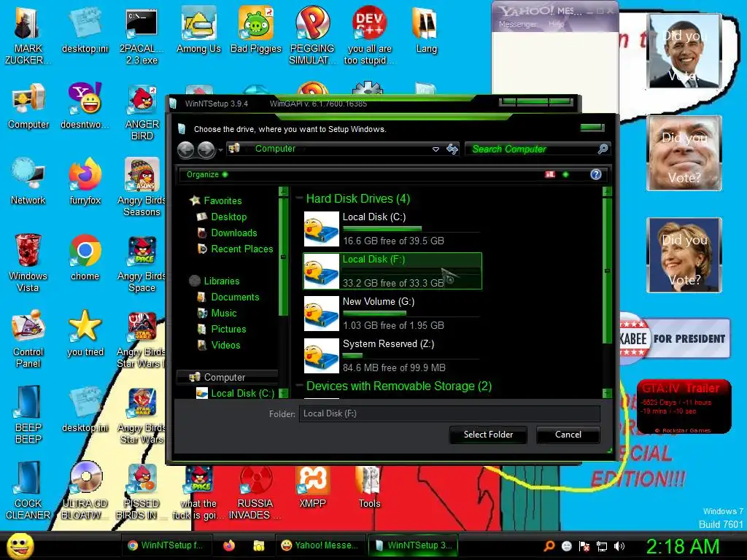Open Bad Piggies desktop shortcut
The image size is (747, 560).
(x=256, y=29)
